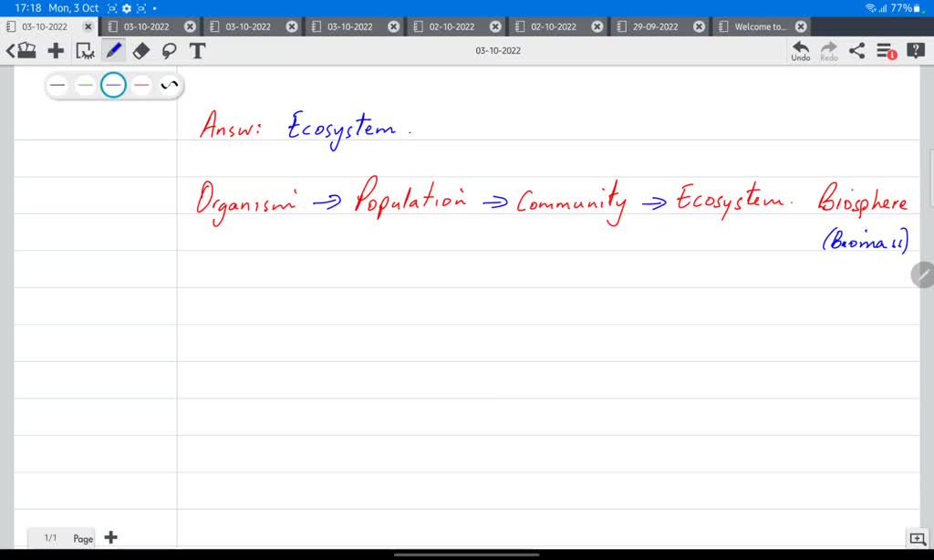Screen dimensions: 934x560
Task: Close the Welcome to... tab
Action: (801, 26)
